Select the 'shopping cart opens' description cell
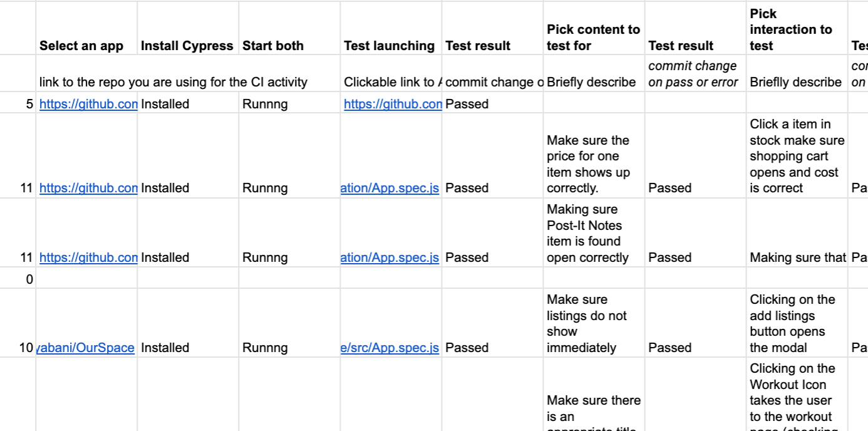 (797, 156)
